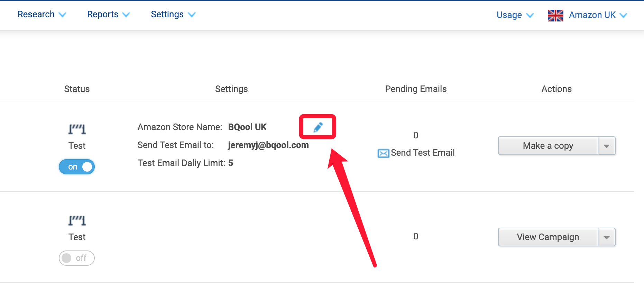Viewport: 644px width, 283px height.
Task: Click the pencil edit icon beside BQool UK
Action: 318,127
